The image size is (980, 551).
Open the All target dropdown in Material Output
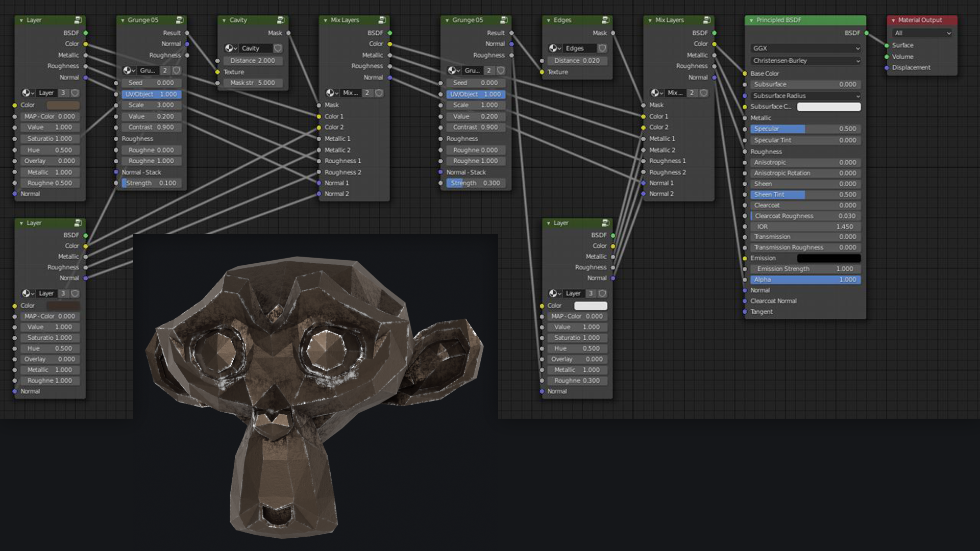(922, 33)
